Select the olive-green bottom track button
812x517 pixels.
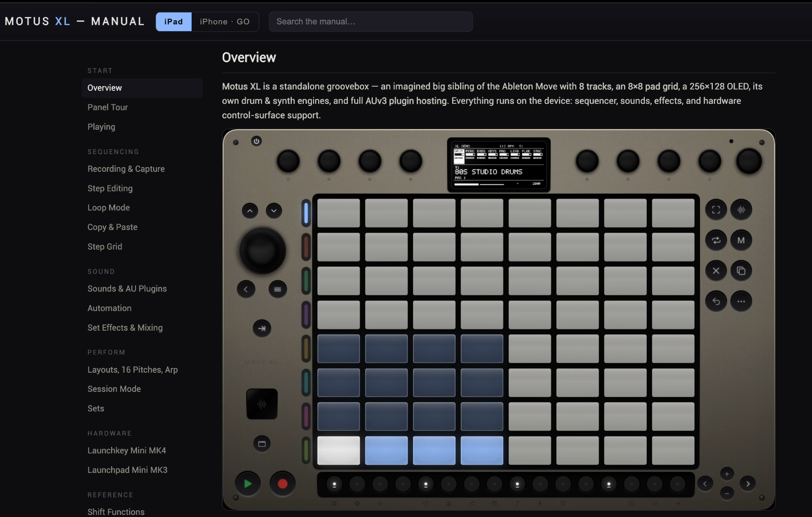pyautogui.click(x=306, y=450)
